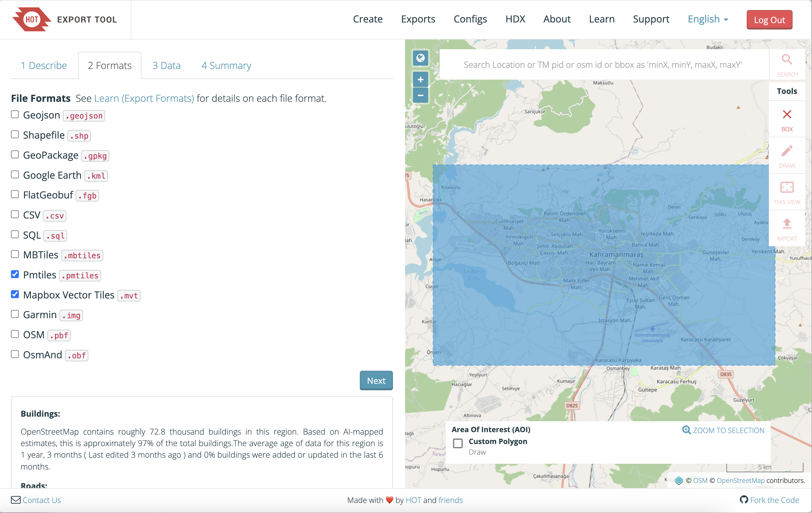
Task: Click the .pmtiles extension tag
Action: click(80, 275)
